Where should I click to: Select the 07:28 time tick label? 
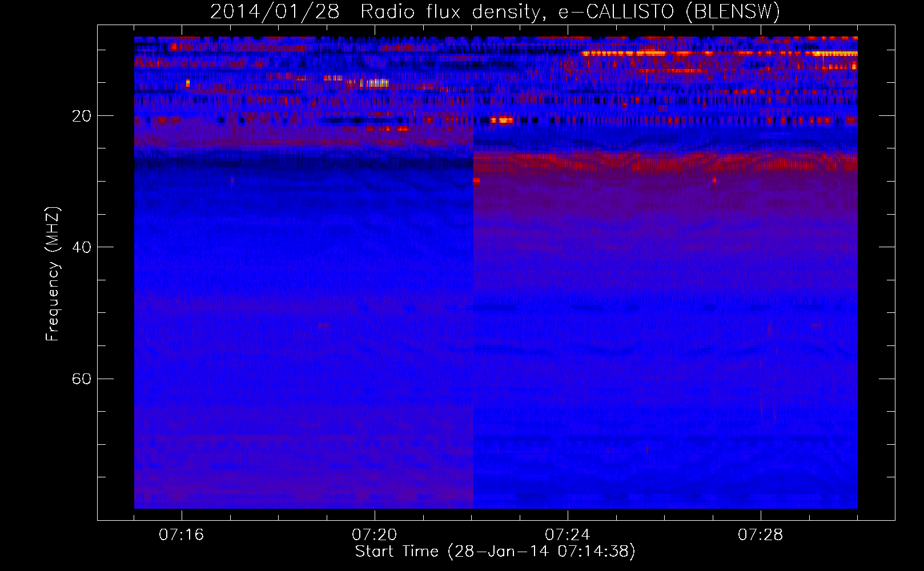[761, 535]
